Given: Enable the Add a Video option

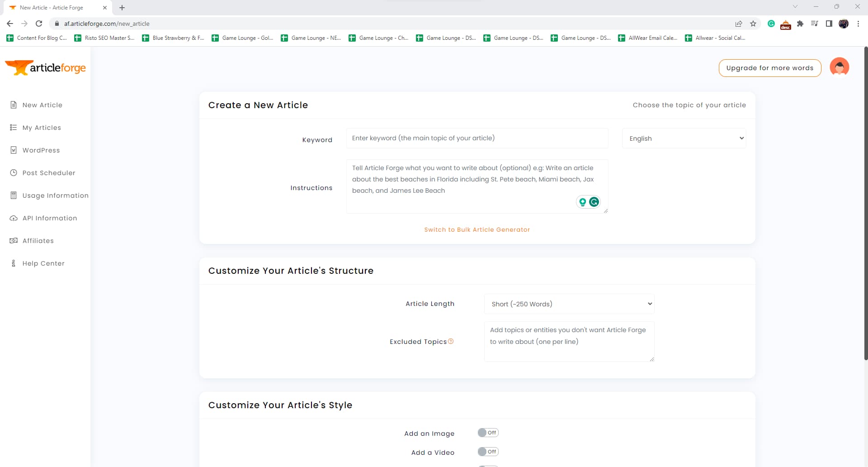Looking at the screenshot, I should click(x=488, y=451).
